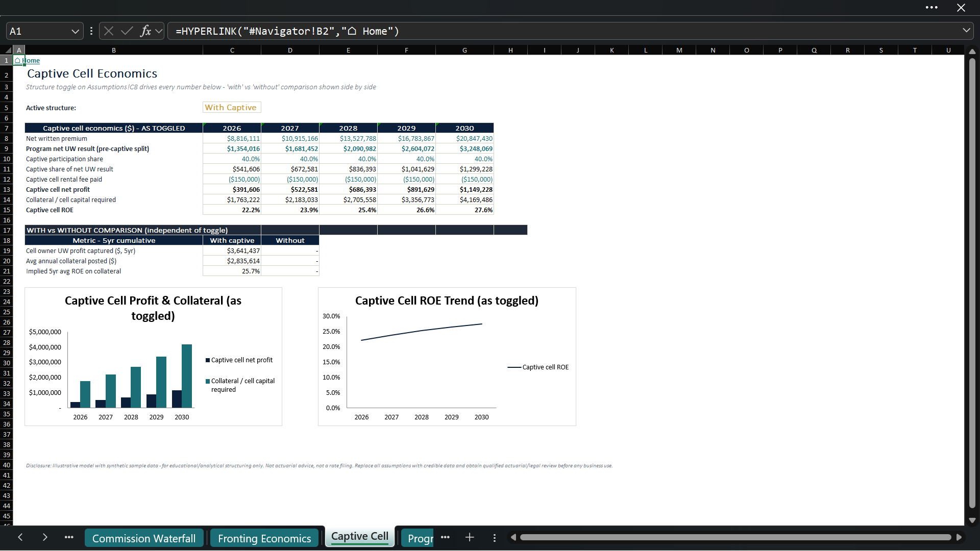Go to previous sheet tabs arrow
980x551 pixels.
point(20,537)
